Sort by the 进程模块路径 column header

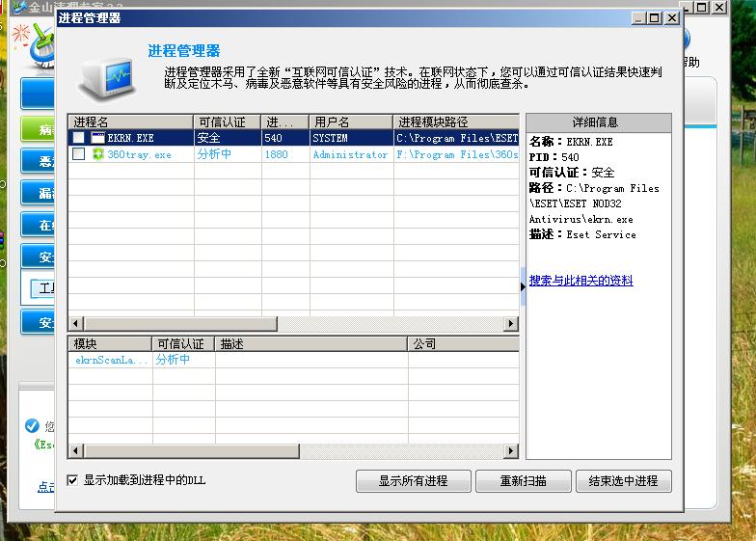(x=456, y=122)
